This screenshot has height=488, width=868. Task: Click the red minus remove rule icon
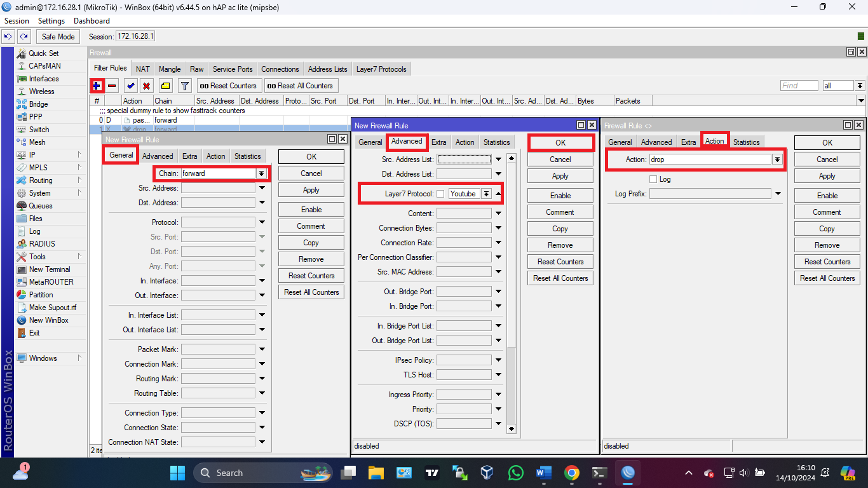(112, 85)
